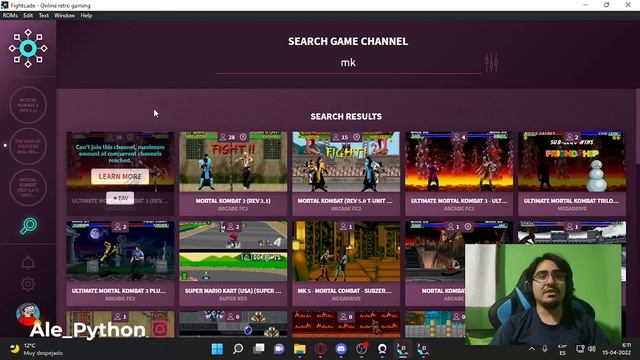Click the 28 players badge on Mortal Kombat 2

(228, 137)
